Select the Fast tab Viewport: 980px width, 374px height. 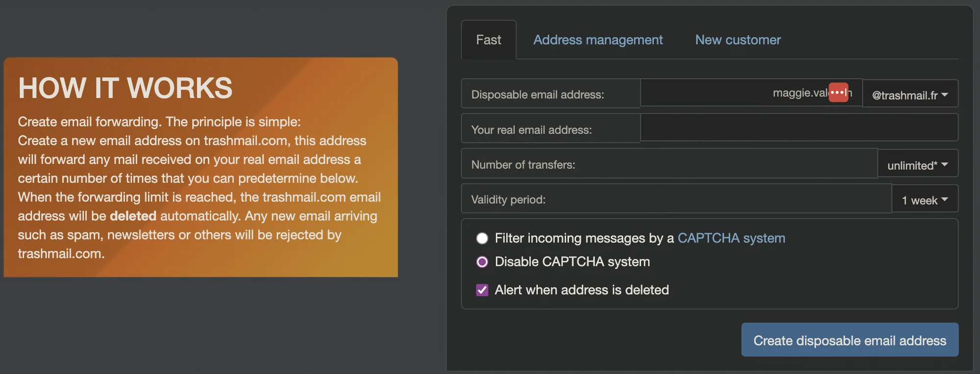pyautogui.click(x=489, y=40)
